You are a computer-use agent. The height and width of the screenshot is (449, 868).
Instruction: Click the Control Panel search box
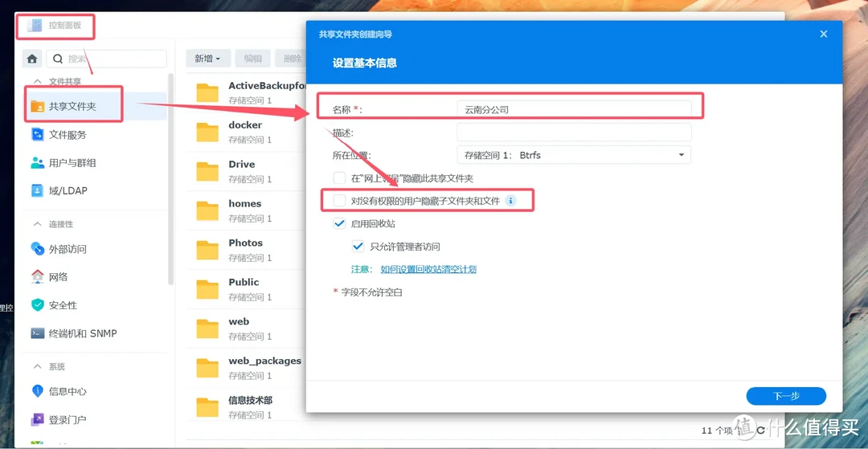[x=106, y=59]
